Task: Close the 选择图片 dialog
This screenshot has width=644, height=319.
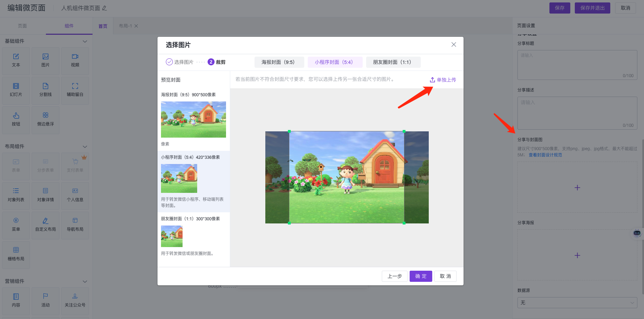Action: (x=454, y=44)
